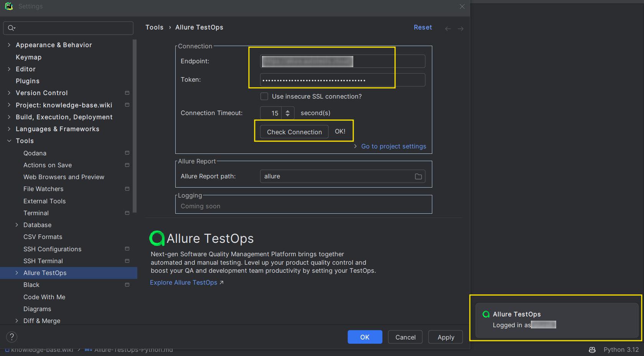Image resolution: width=644 pixels, height=356 pixels.
Task: Click the settings search field
Action: (68, 28)
